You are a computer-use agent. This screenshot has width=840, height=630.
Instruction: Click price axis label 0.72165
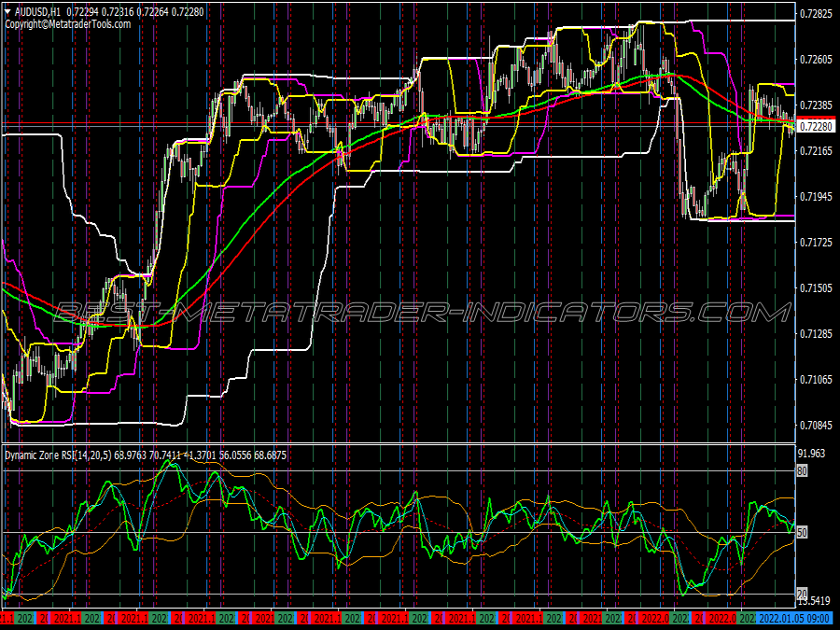[816, 151]
